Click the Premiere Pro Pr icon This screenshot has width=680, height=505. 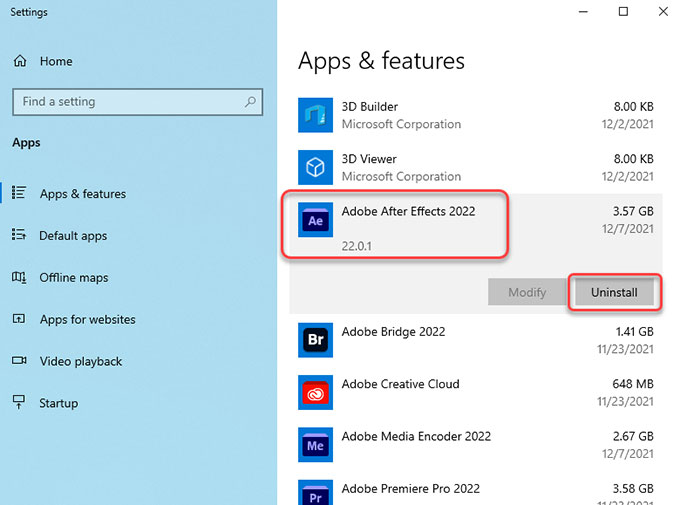pos(315,492)
